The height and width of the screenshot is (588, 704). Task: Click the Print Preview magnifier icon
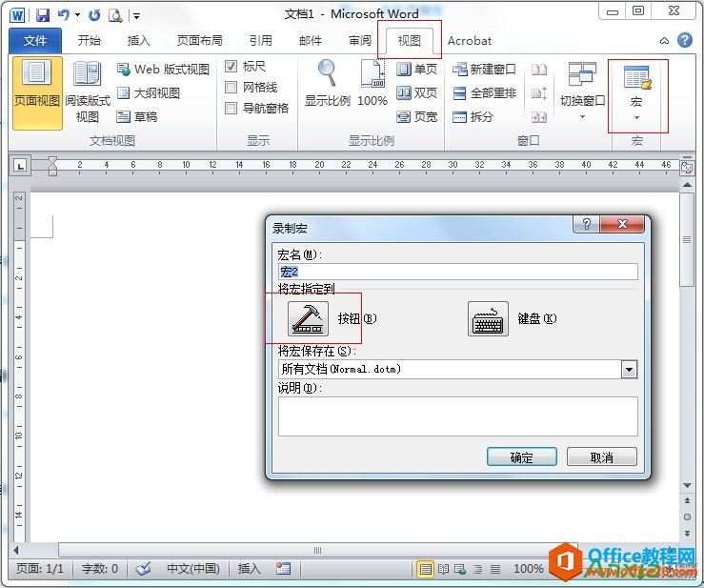click(x=115, y=15)
